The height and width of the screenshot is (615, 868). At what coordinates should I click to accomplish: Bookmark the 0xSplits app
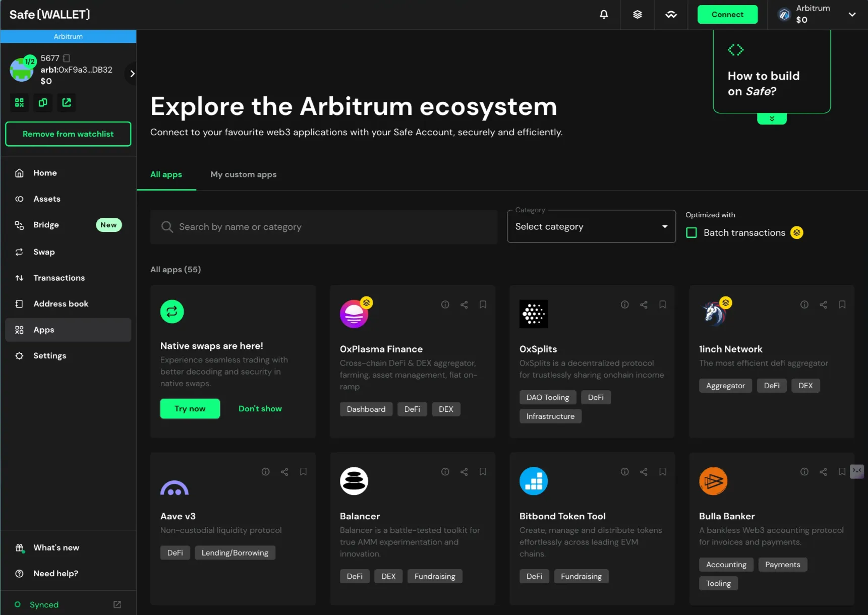[662, 304]
